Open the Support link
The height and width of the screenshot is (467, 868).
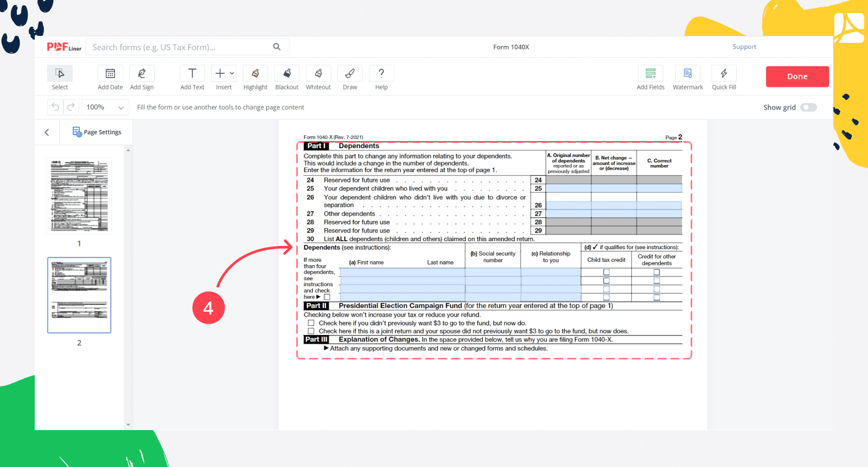pos(744,47)
